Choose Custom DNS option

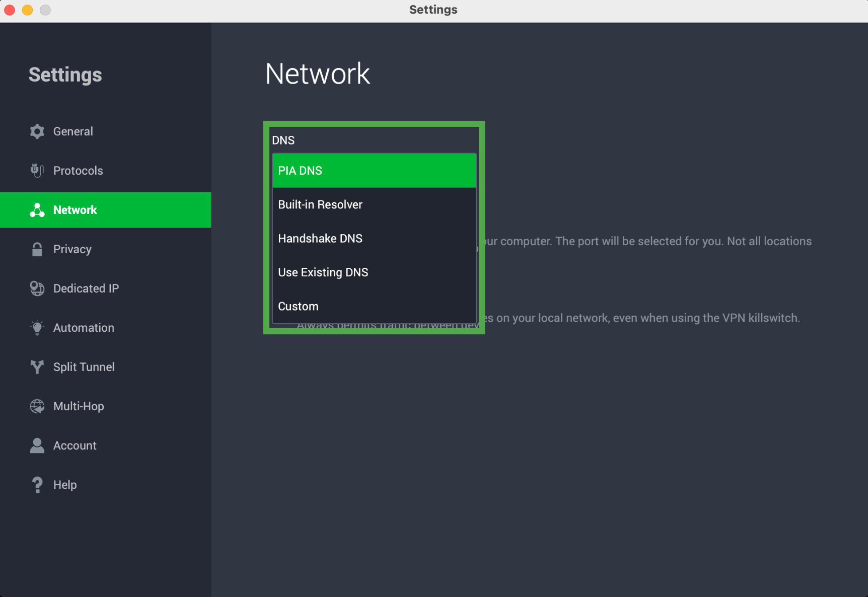coord(374,306)
